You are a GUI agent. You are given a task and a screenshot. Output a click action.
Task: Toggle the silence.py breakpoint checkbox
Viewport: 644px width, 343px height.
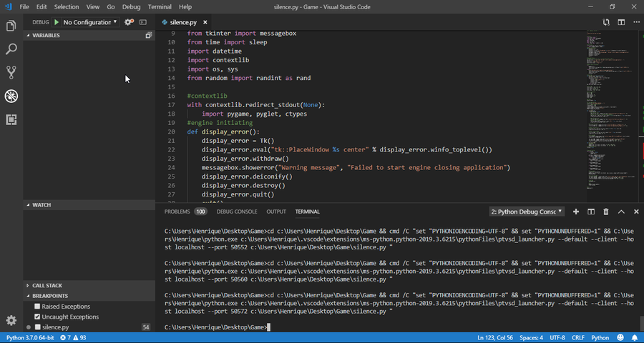point(37,327)
